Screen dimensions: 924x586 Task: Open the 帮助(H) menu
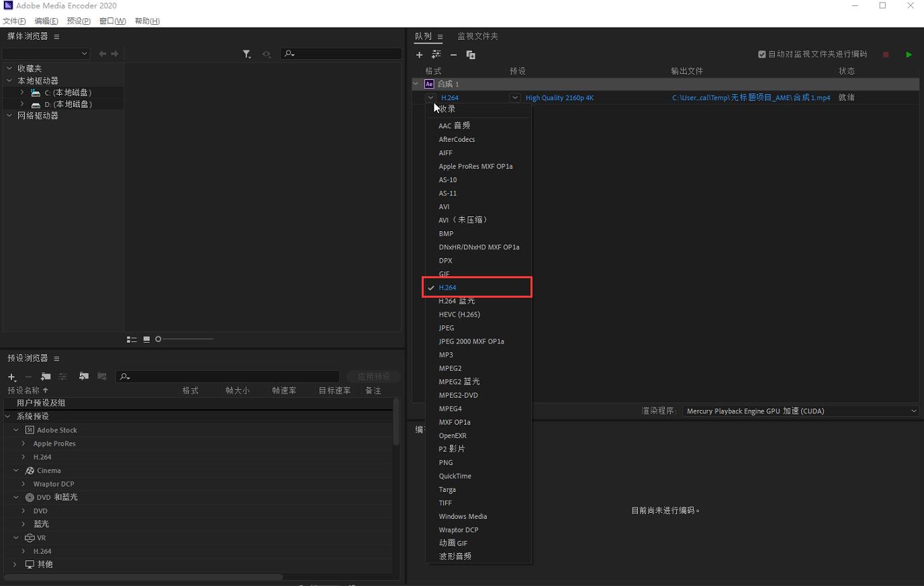(x=147, y=21)
